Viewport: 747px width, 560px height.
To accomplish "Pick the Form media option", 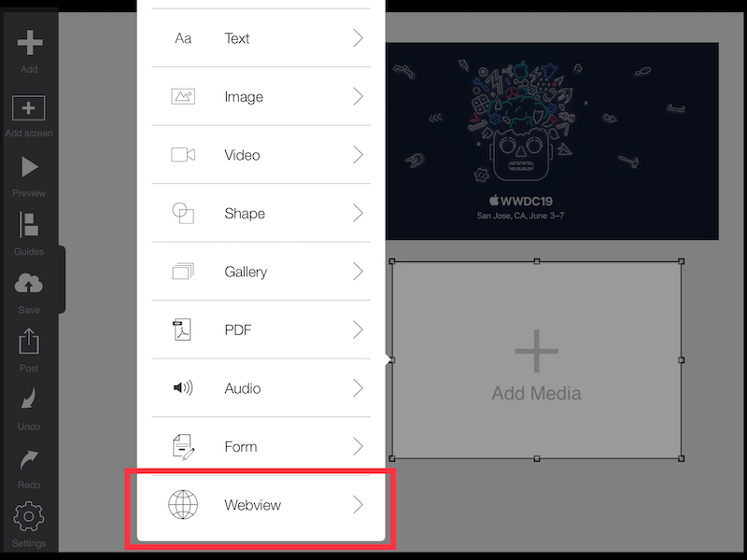I will (261, 446).
